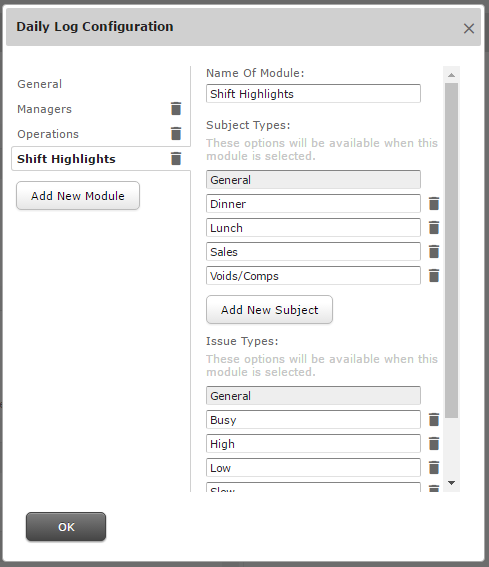Select the Operations module

pyautogui.click(x=48, y=134)
